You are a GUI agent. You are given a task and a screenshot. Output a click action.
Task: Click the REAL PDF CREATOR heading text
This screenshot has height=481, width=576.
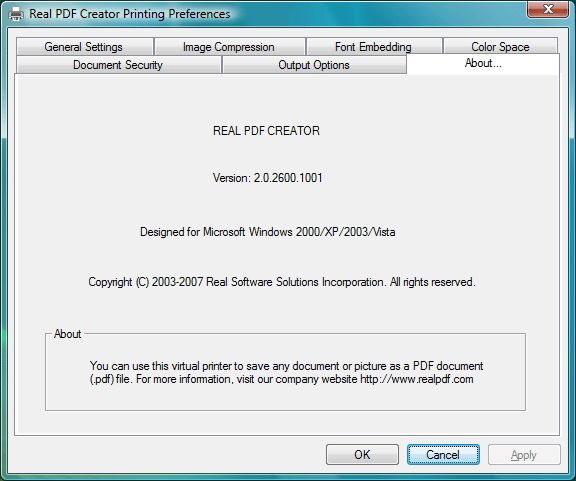(266, 130)
